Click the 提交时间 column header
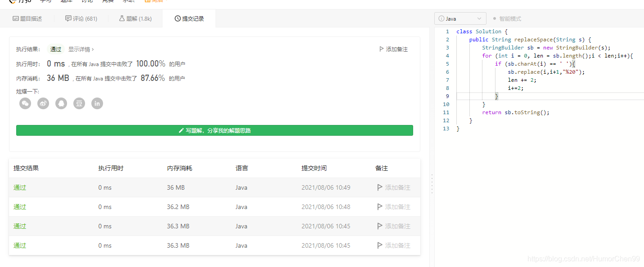 314,168
